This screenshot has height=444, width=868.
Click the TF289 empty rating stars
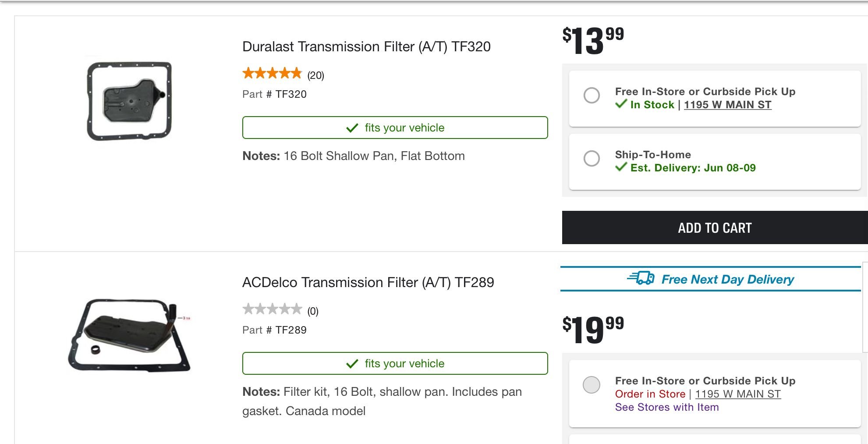tap(272, 309)
